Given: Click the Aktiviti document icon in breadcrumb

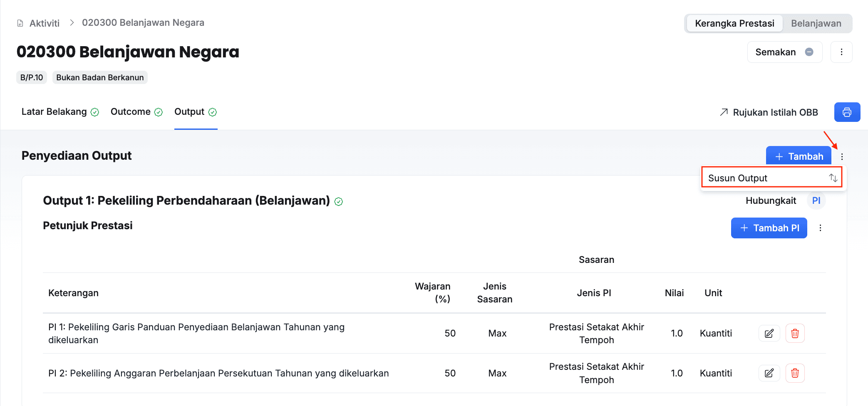Looking at the screenshot, I should 20,23.
